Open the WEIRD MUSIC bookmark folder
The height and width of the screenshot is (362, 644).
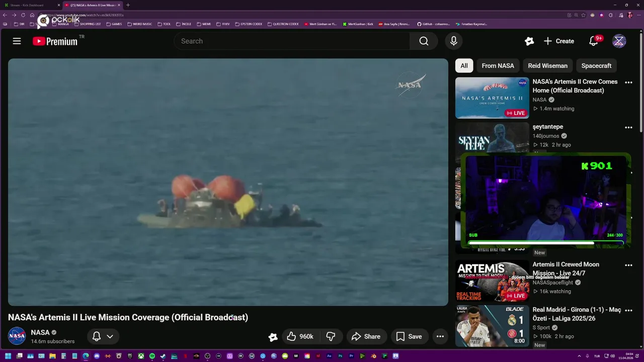click(x=139, y=24)
